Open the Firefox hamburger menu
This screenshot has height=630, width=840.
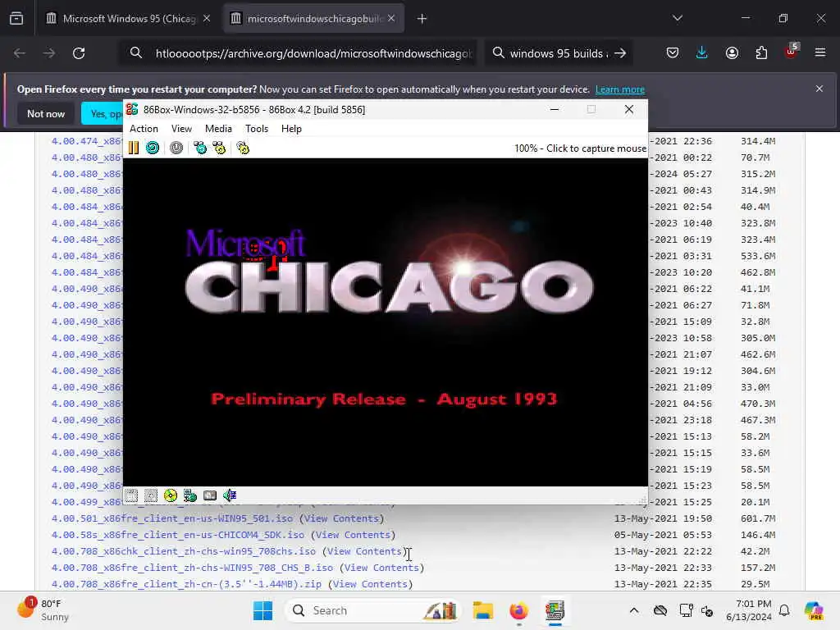coord(820,52)
